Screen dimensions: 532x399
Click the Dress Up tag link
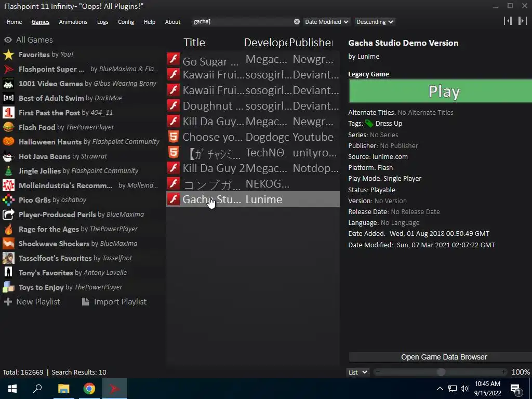click(x=389, y=124)
